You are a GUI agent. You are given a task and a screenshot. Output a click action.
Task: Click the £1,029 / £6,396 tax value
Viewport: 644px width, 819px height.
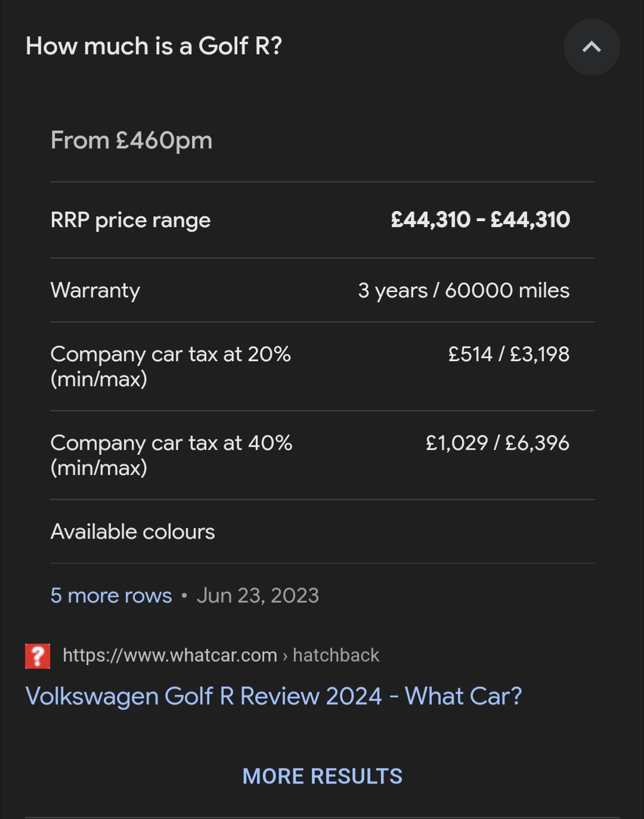497,443
